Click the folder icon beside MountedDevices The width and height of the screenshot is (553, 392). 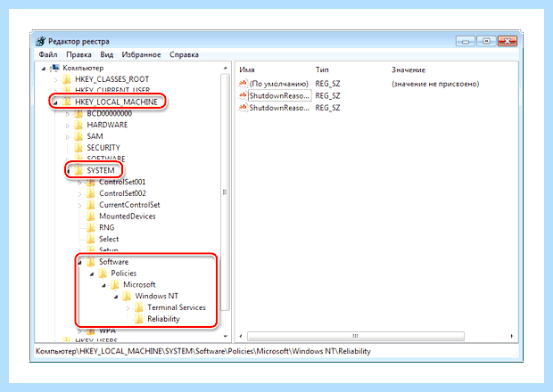(x=91, y=216)
